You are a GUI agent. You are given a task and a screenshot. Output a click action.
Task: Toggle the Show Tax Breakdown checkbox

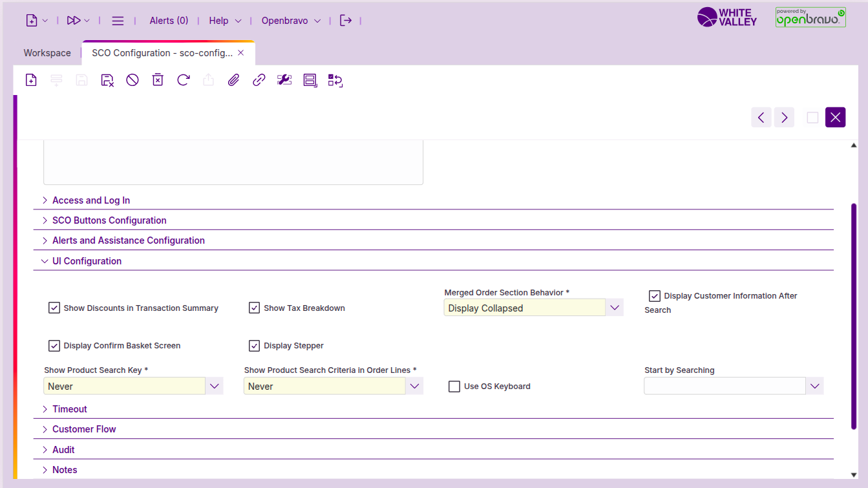[x=255, y=308]
